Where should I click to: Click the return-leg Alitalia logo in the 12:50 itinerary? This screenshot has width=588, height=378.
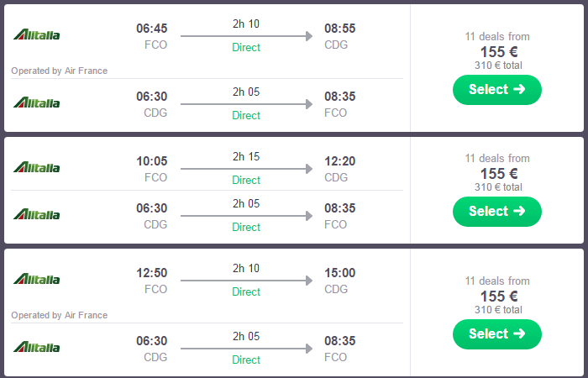36,347
